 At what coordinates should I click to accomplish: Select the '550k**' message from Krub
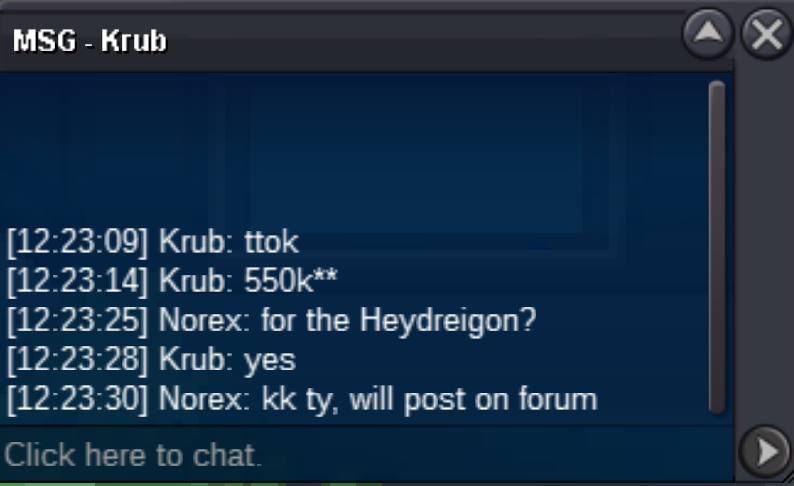pos(291,280)
